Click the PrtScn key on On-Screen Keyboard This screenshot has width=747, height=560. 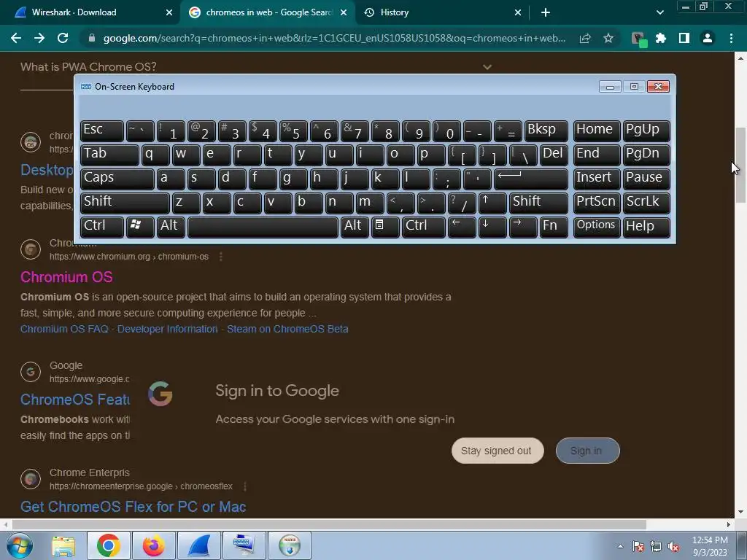pos(597,203)
